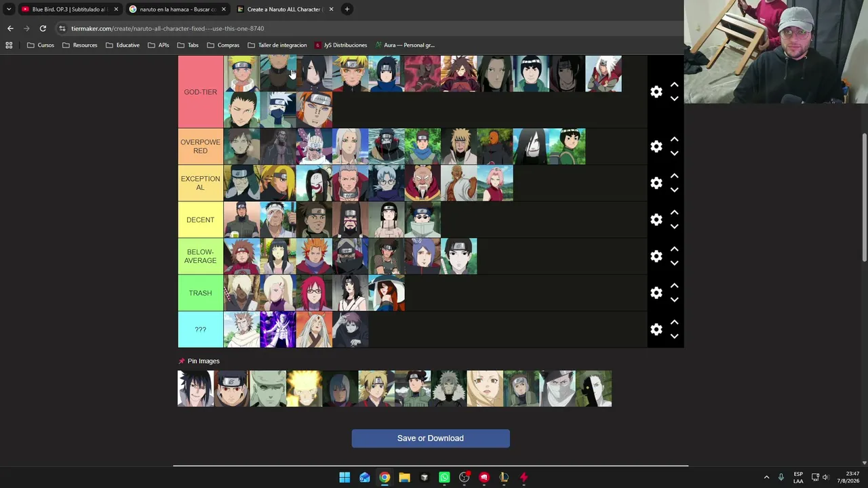Select the purple glowing character in ??? row

[278, 329]
